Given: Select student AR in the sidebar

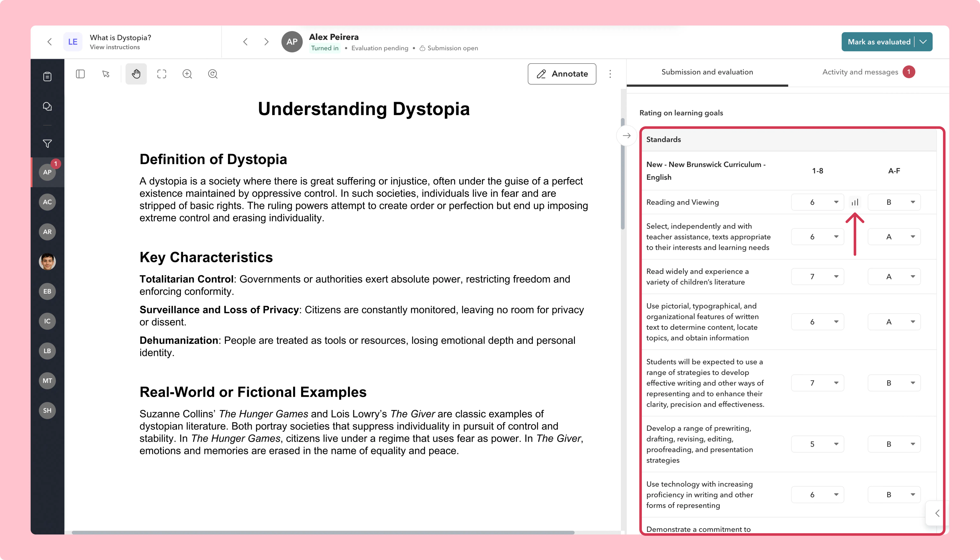Looking at the screenshot, I should pyautogui.click(x=47, y=232).
